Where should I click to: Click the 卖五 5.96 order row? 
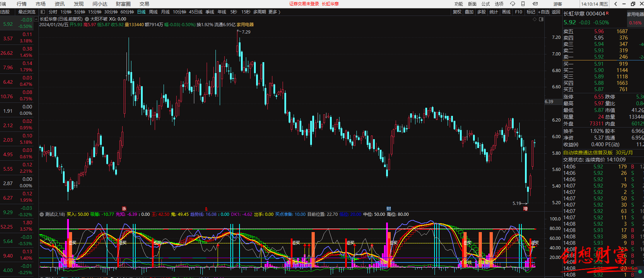[x=603, y=31]
